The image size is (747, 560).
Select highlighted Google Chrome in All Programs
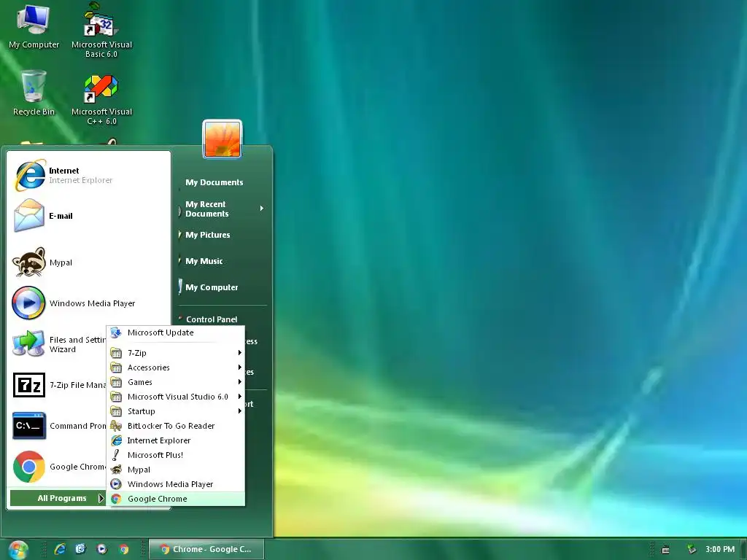176,499
